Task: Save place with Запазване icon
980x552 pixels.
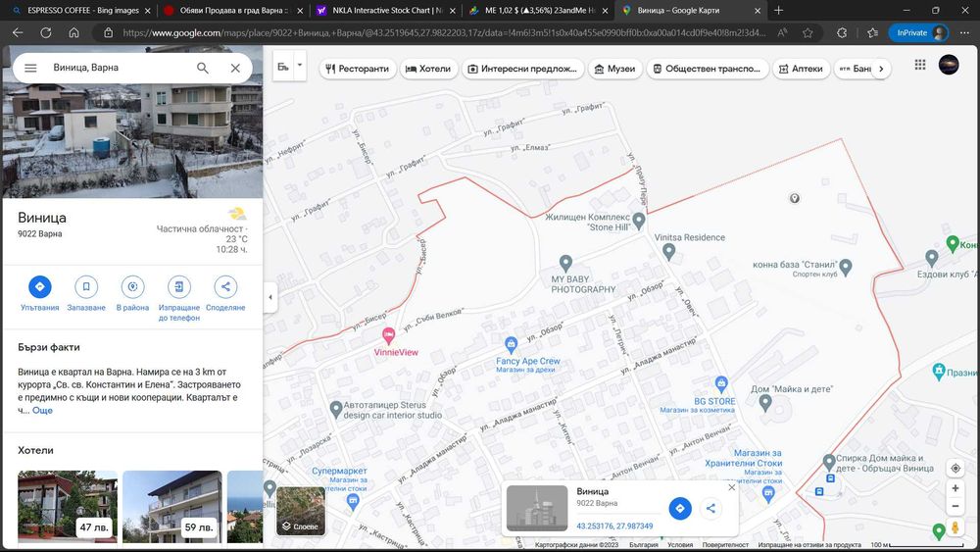Action: [86, 287]
